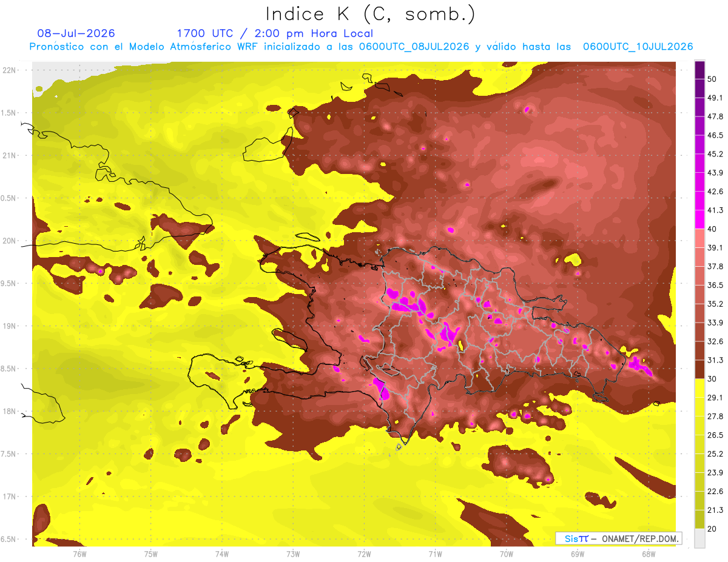Click the "75W" longitude label
728x562 pixels.
[x=151, y=554]
